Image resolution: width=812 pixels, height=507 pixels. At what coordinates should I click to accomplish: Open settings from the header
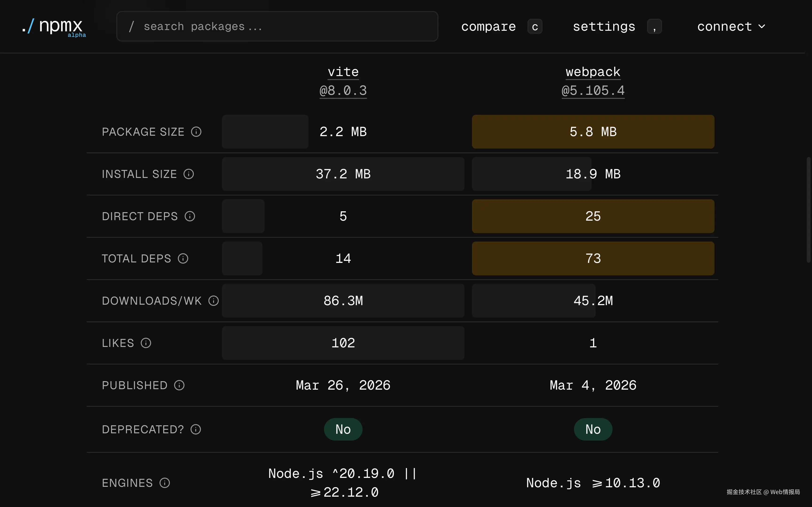(x=604, y=27)
